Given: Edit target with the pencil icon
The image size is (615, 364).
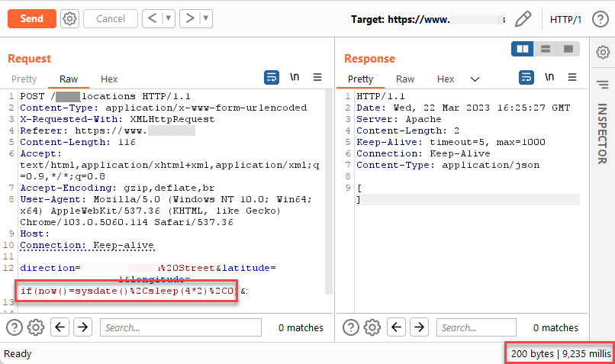Looking at the screenshot, I should 523,19.
